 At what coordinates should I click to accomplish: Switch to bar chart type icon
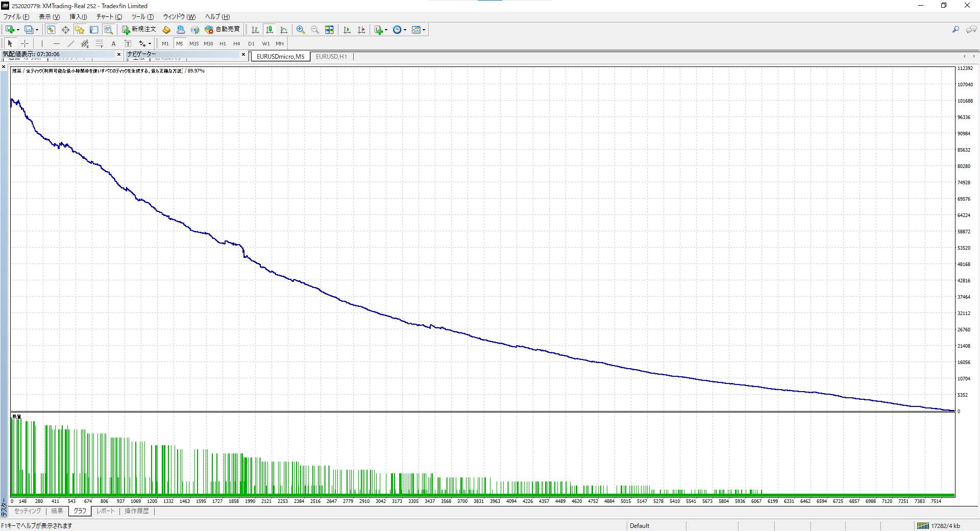[x=255, y=30]
